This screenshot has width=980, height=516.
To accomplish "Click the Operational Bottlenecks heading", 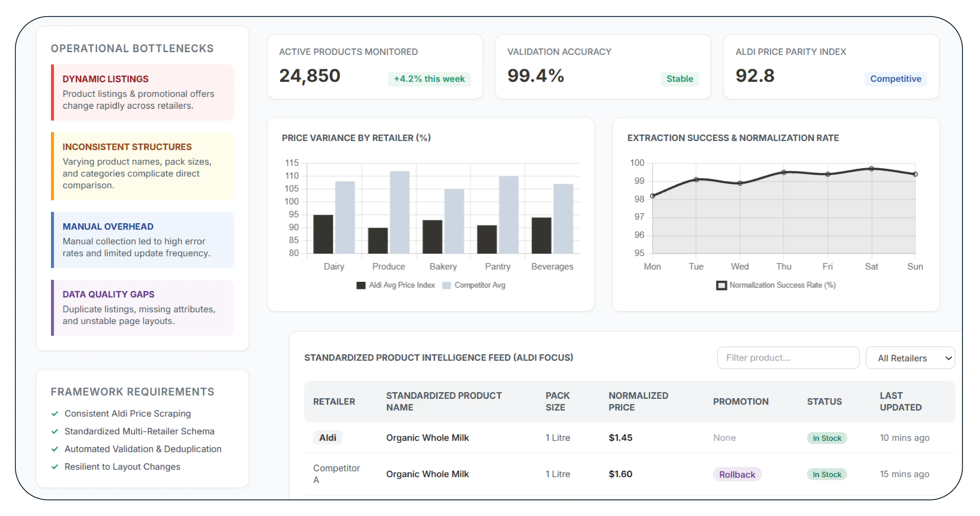I will [132, 48].
